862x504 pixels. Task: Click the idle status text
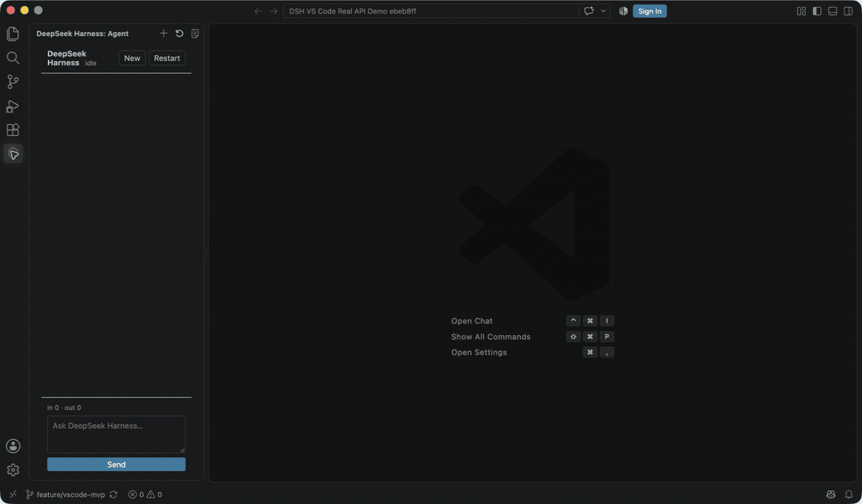coord(91,63)
